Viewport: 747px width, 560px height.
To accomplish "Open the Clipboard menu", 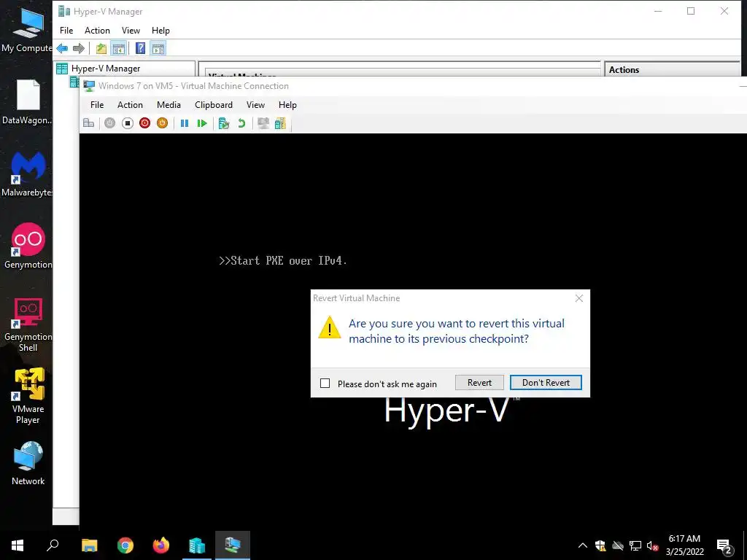I will click(x=214, y=105).
